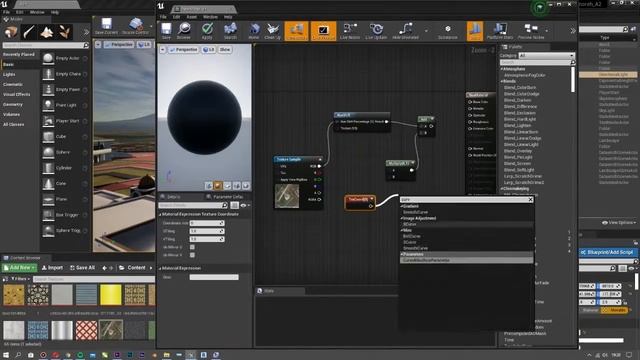Screen dimensions: 640x360
Task: Click the Texture Sample node preview thumbnail
Action: pos(287,196)
